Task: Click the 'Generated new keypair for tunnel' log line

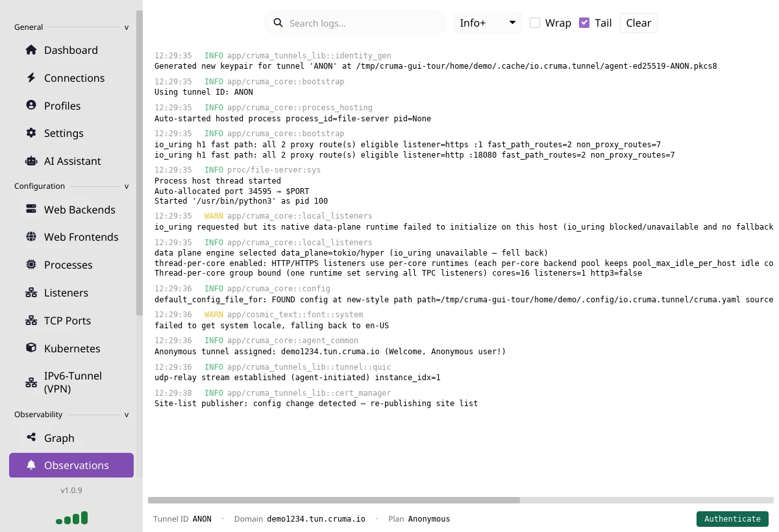Action: coord(436,66)
